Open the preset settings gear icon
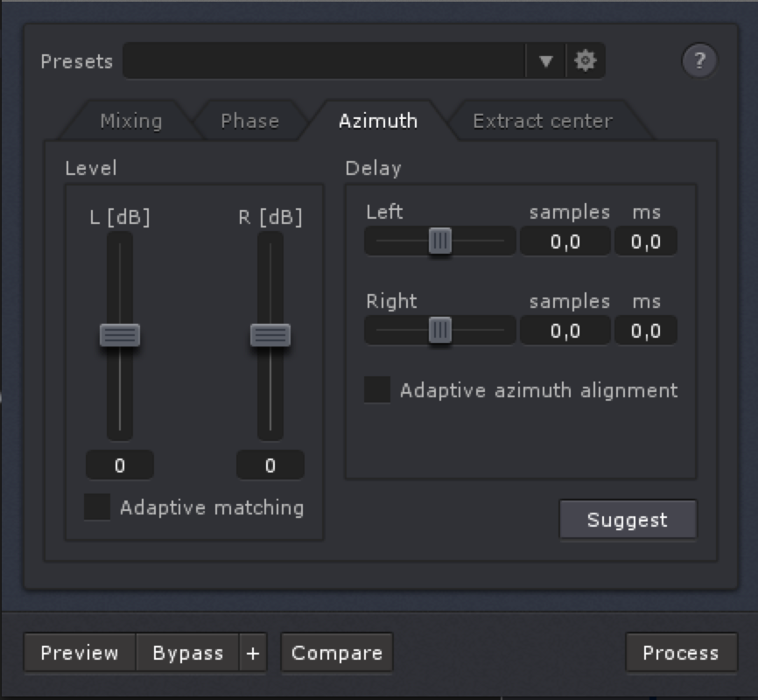The width and height of the screenshot is (758, 700). tap(586, 60)
